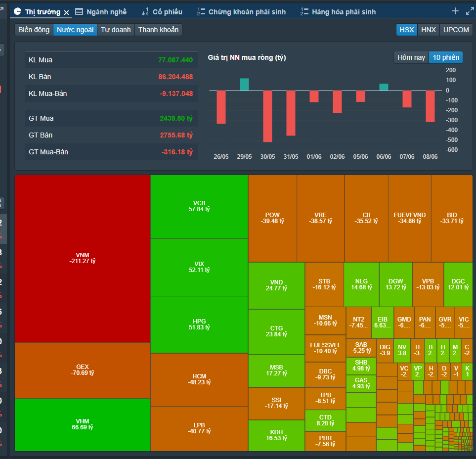Expand panel to fullscreen with arrows icon

470,11
